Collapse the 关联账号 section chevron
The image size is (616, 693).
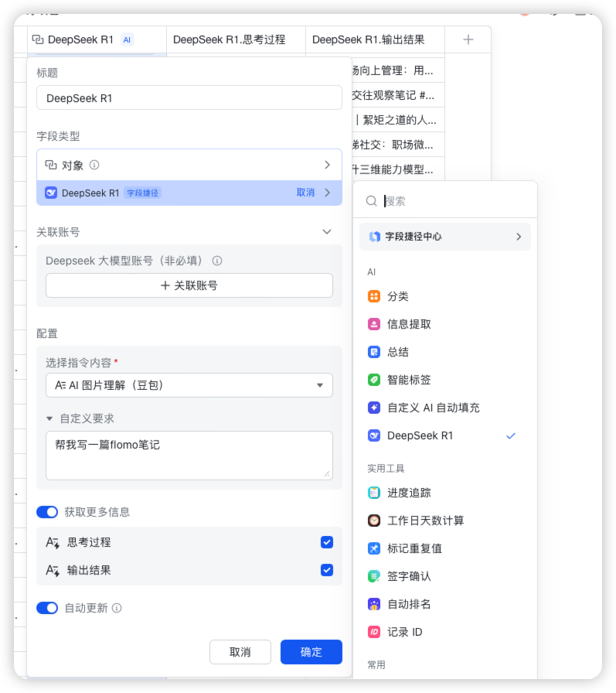tap(327, 231)
